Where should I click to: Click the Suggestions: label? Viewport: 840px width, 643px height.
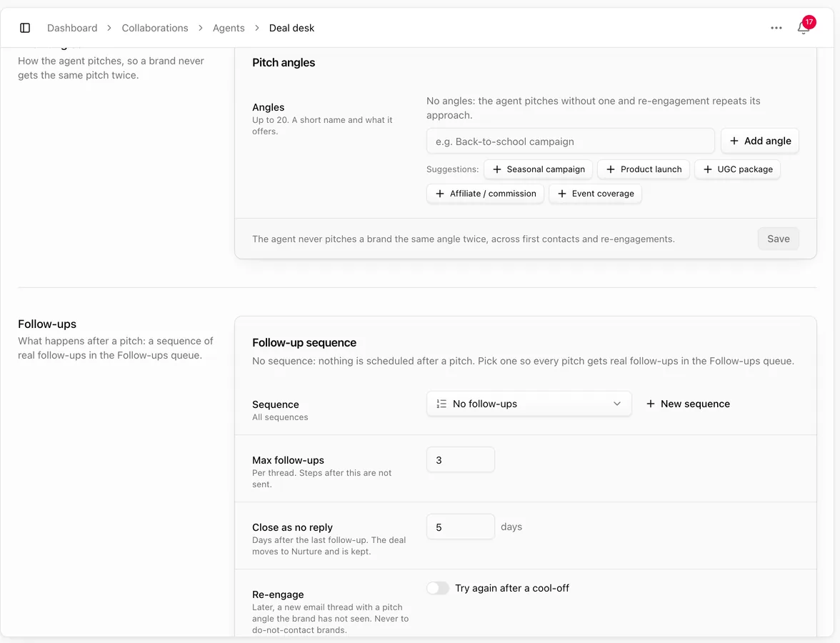453,169
